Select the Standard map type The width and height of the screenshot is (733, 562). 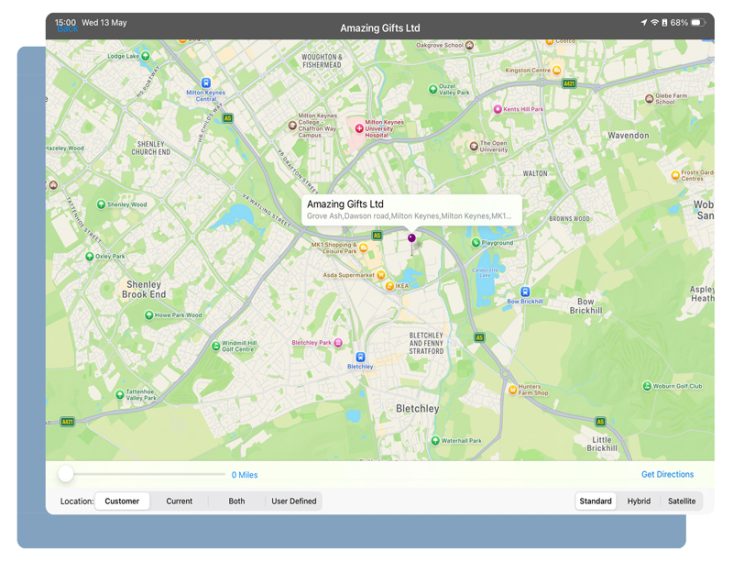596,501
